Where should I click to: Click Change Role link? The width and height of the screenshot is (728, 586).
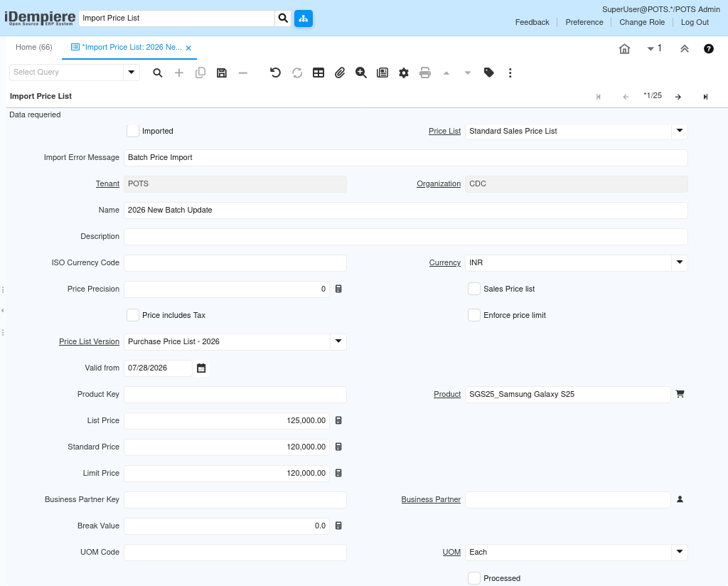[642, 22]
